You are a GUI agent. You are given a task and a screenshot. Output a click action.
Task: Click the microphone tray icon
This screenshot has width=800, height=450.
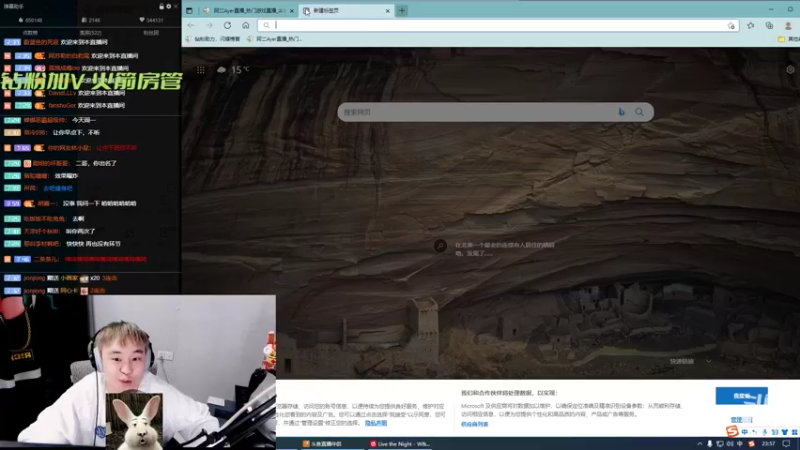click(x=710, y=444)
